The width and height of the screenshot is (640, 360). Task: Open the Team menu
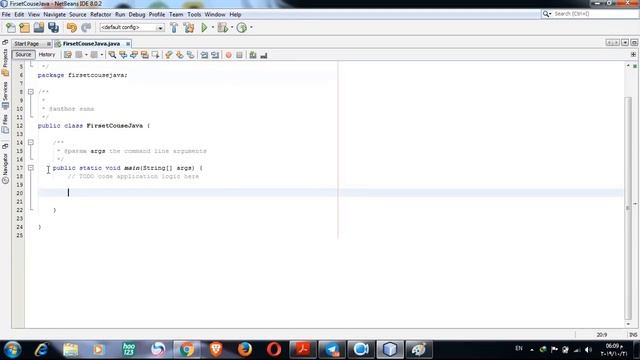point(176,14)
